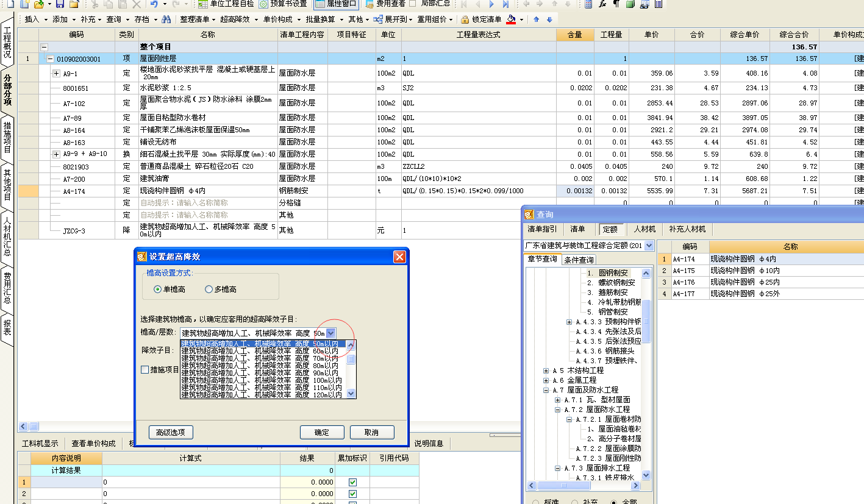Switch to the 人材机 tab in 查询
The width and height of the screenshot is (864, 504).
coord(644,229)
